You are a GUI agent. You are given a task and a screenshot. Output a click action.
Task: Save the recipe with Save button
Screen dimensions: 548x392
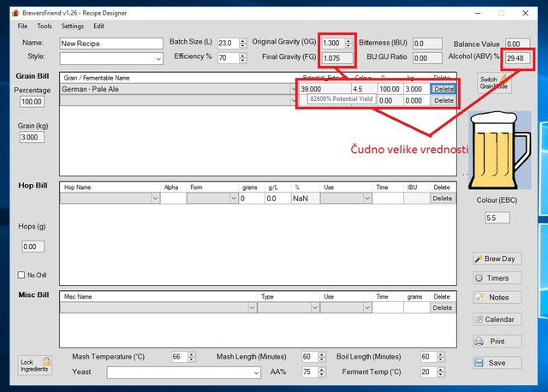(x=497, y=363)
